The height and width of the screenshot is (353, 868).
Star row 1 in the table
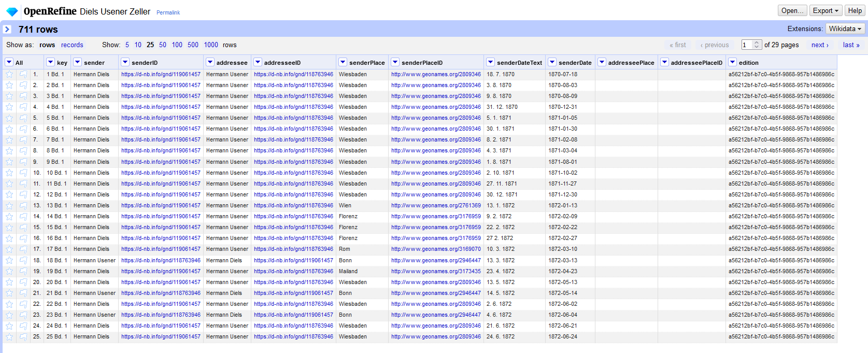(9, 74)
